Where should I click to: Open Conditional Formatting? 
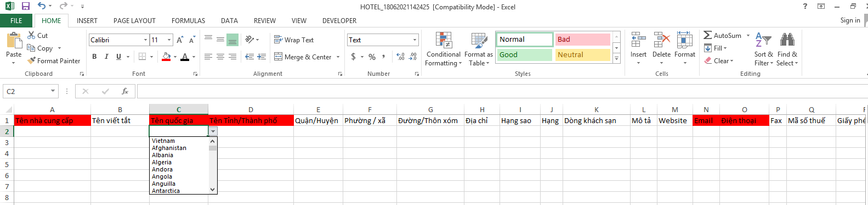[443, 49]
